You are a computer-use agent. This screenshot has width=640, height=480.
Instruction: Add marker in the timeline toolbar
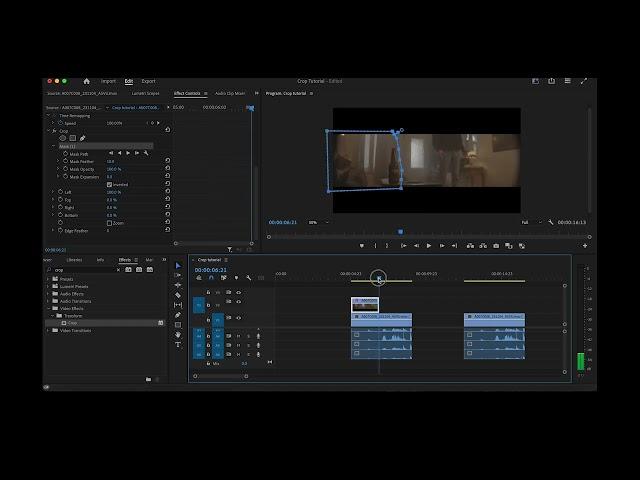click(x=236, y=278)
